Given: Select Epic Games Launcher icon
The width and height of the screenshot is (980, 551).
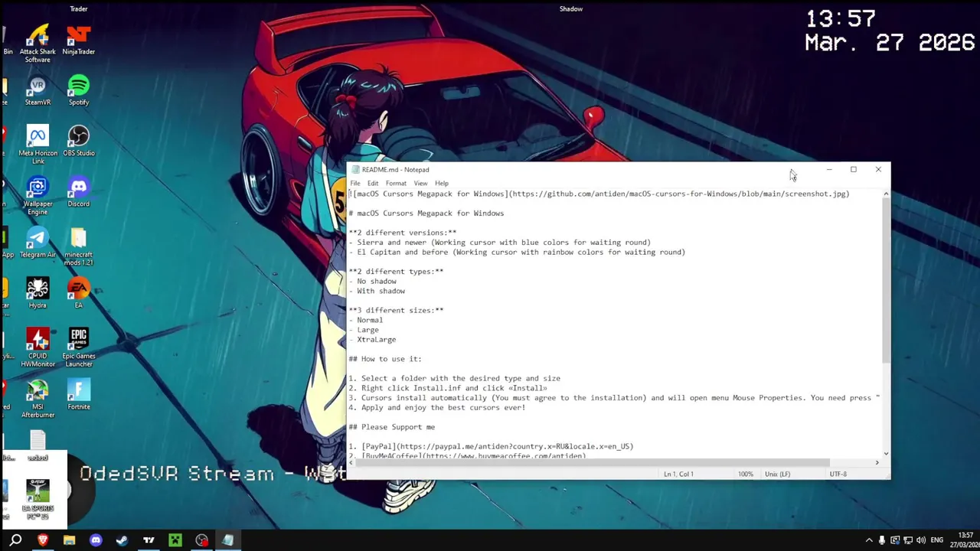Looking at the screenshot, I should (79, 347).
